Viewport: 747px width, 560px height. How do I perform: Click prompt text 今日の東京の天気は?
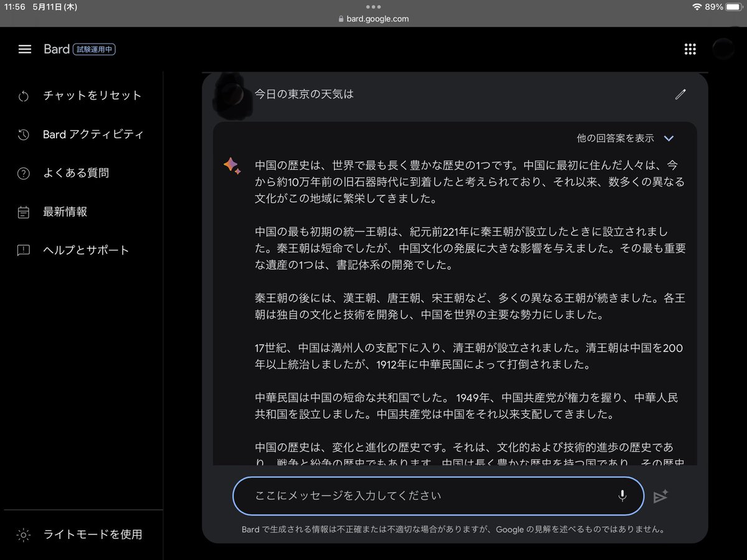pos(304,95)
